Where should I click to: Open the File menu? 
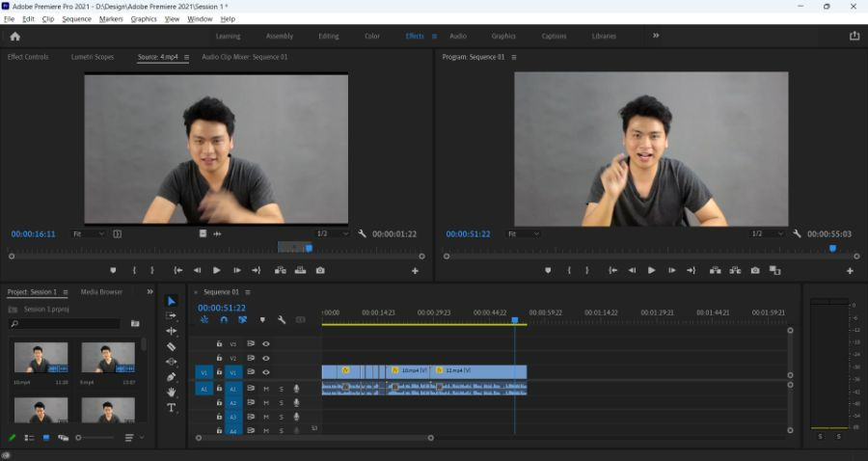(x=9, y=19)
